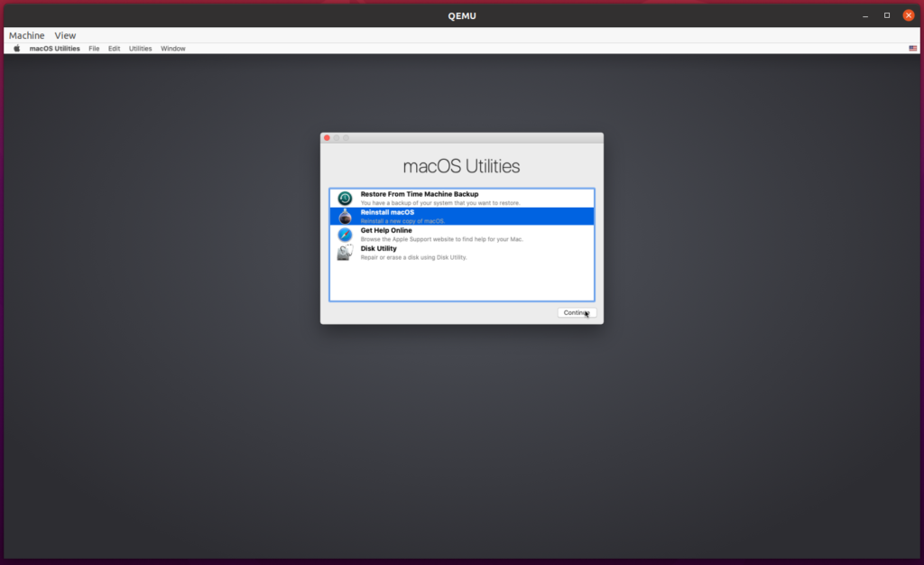Click the Reinstall macOS installer icon
Viewport: 924px width, 565px height.
pos(346,216)
